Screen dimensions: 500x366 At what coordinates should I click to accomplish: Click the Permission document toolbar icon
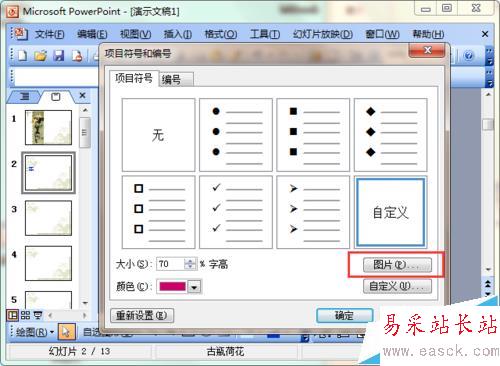(x=77, y=55)
